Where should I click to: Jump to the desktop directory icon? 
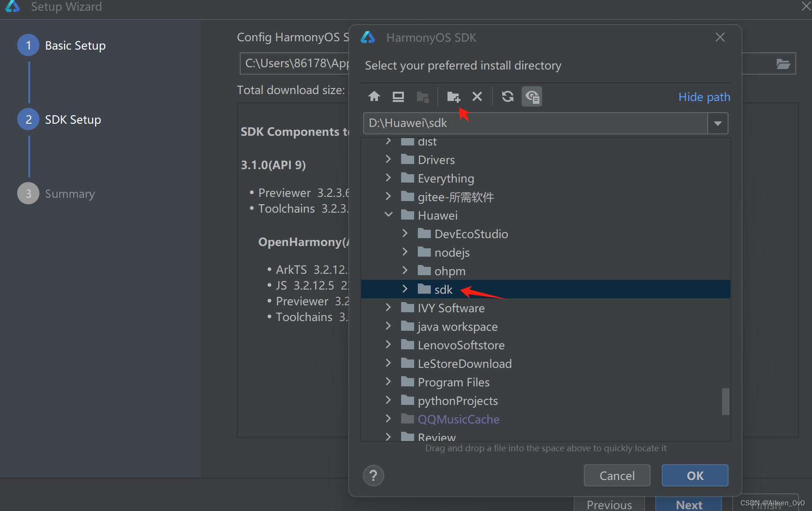click(398, 96)
